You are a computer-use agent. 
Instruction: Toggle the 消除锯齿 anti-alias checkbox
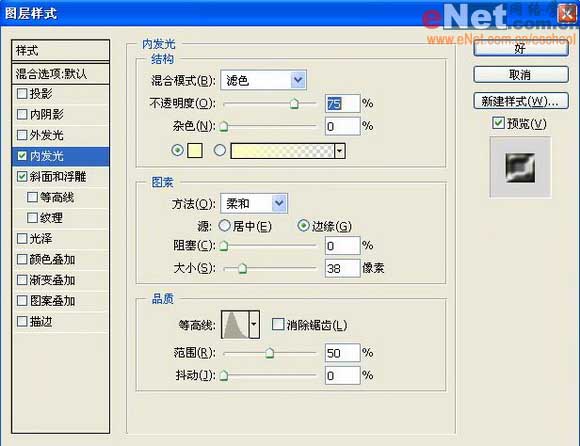pos(277,325)
